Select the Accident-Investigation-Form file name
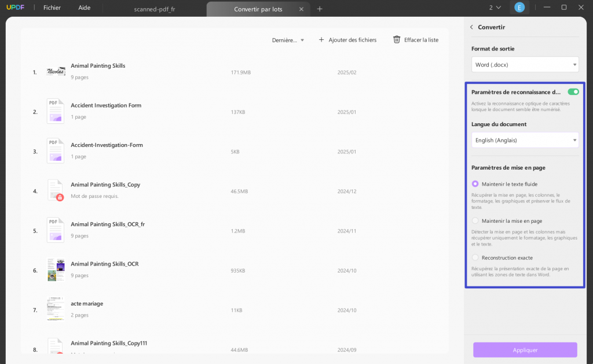 coord(107,145)
